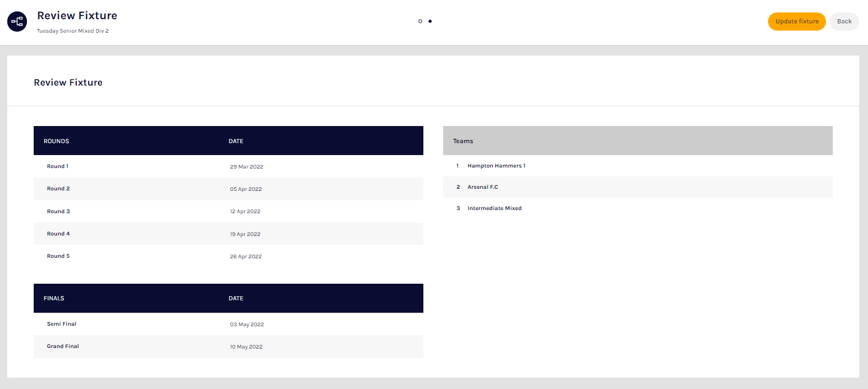Click the Update fixture button
This screenshot has width=868, height=389.
(796, 21)
